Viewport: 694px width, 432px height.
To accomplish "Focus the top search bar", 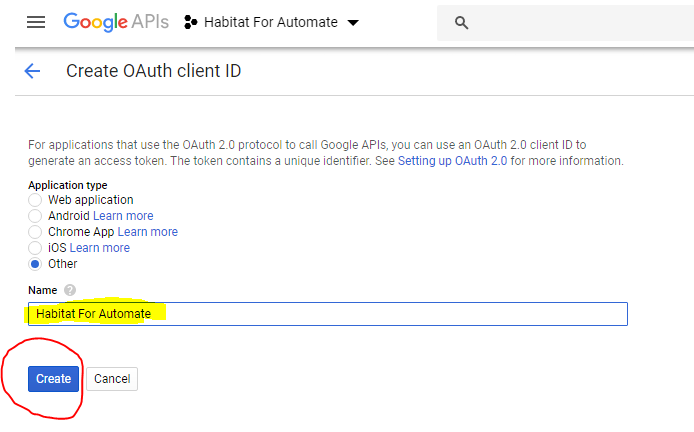I will coord(565,23).
